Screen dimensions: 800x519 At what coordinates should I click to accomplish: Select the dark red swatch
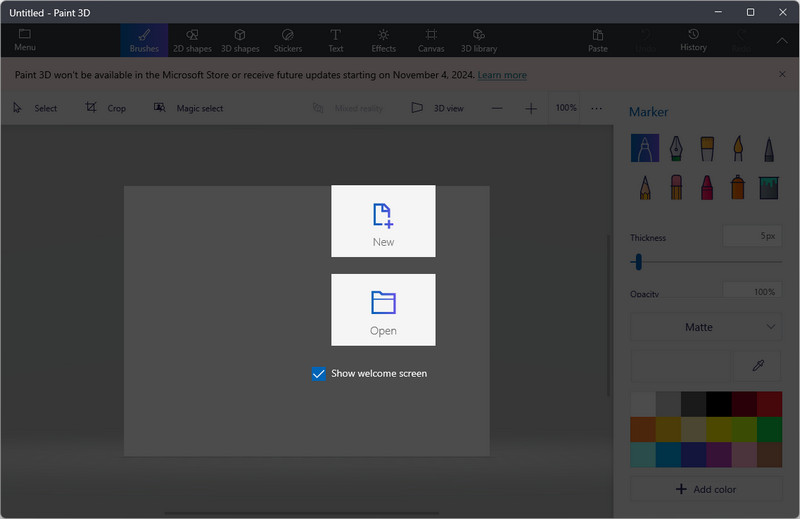point(744,404)
